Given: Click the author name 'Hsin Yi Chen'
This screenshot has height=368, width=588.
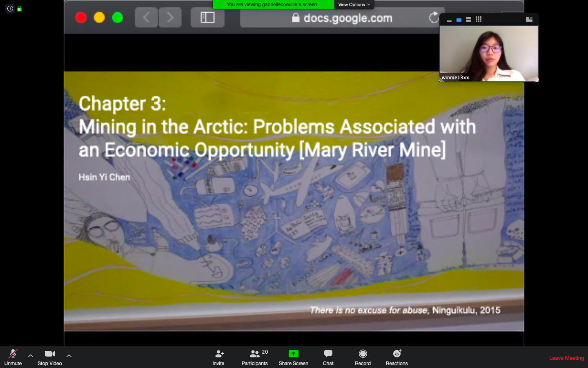Looking at the screenshot, I should (105, 177).
